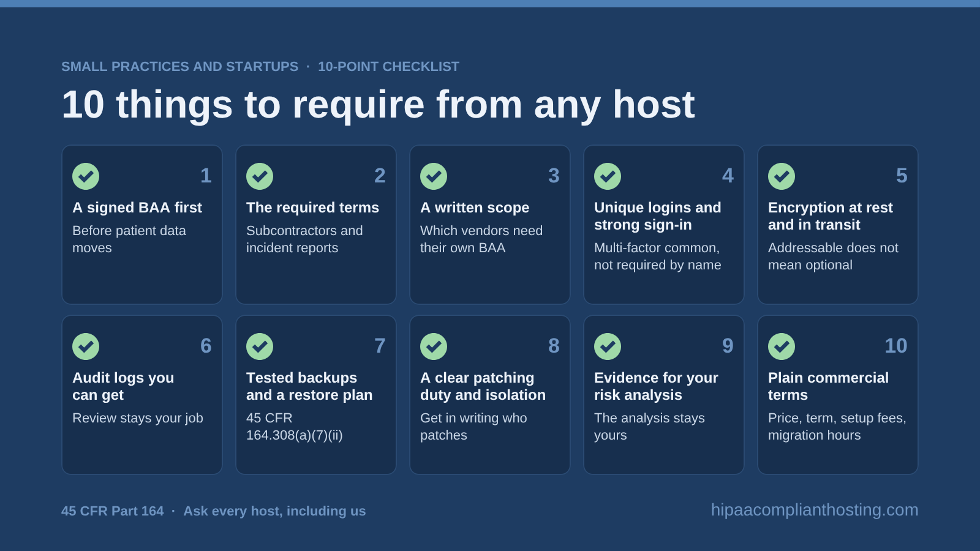The image size is (980, 551).
Task: Click 'SMALL PRACTICES AND STARTUPS' header text
Action: coord(179,67)
